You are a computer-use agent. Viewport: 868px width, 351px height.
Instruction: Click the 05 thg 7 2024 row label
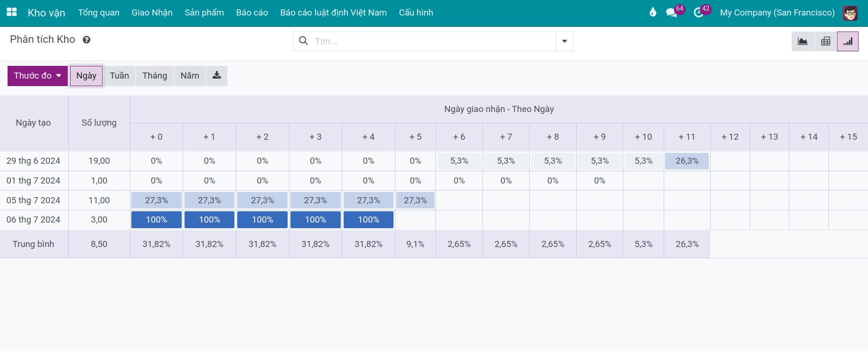pyautogui.click(x=33, y=200)
